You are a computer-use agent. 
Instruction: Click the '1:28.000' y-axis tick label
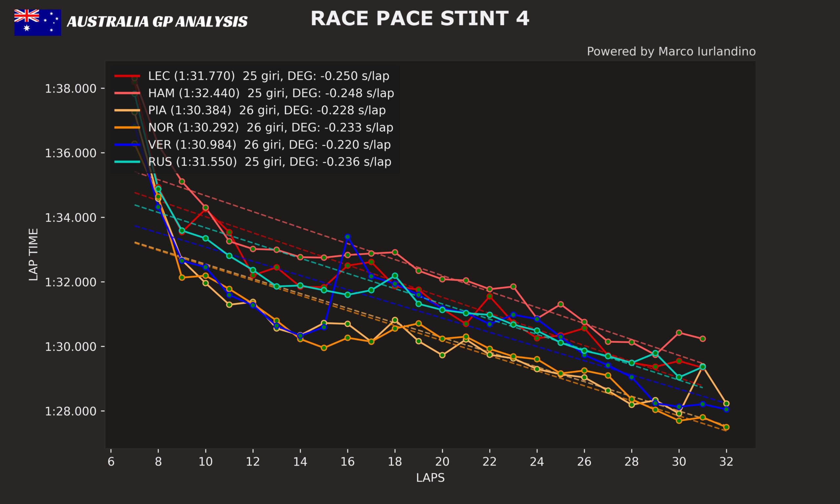pos(71,411)
